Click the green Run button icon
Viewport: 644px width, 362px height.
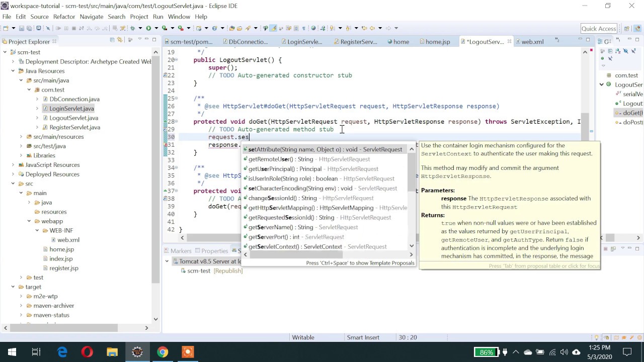point(148,28)
